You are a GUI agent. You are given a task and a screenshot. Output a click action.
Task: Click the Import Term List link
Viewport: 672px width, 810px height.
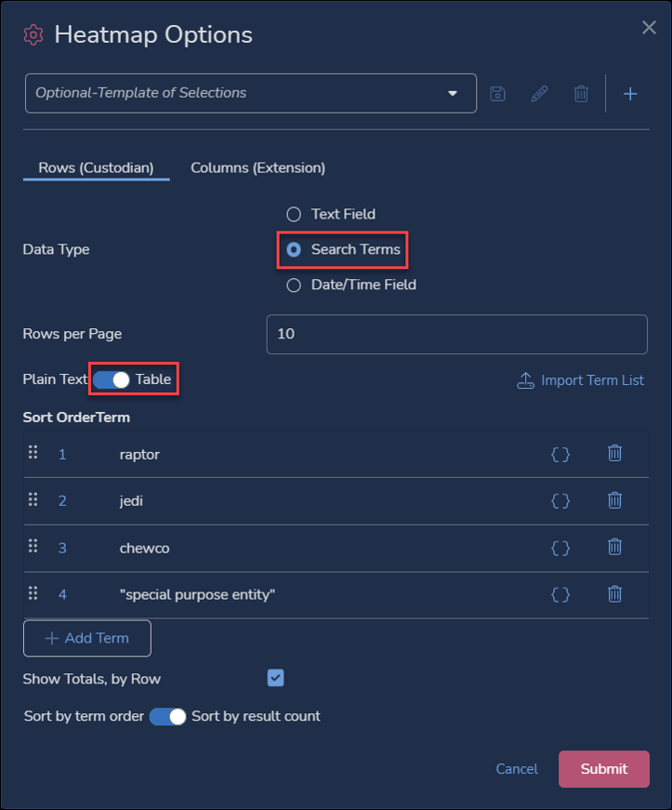coord(581,380)
